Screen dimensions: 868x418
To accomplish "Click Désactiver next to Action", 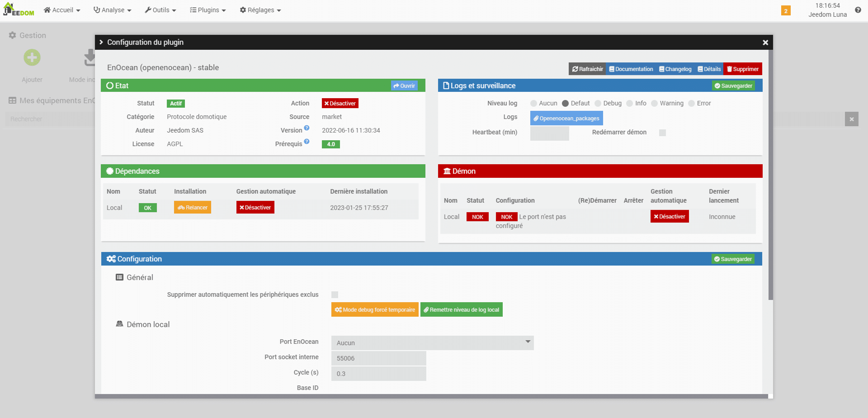I will click(x=340, y=103).
